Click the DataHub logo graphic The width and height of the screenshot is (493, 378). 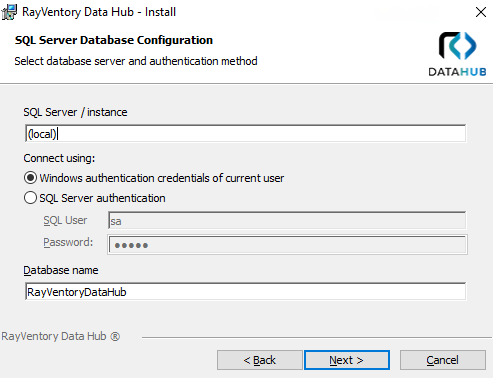pyautogui.click(x=457, y=54)
